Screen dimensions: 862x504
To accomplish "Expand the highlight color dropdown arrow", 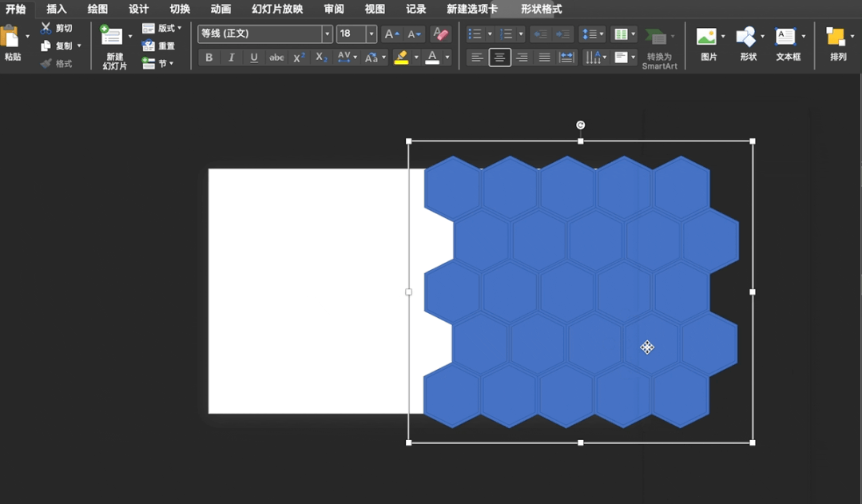I will pos(416,58).
